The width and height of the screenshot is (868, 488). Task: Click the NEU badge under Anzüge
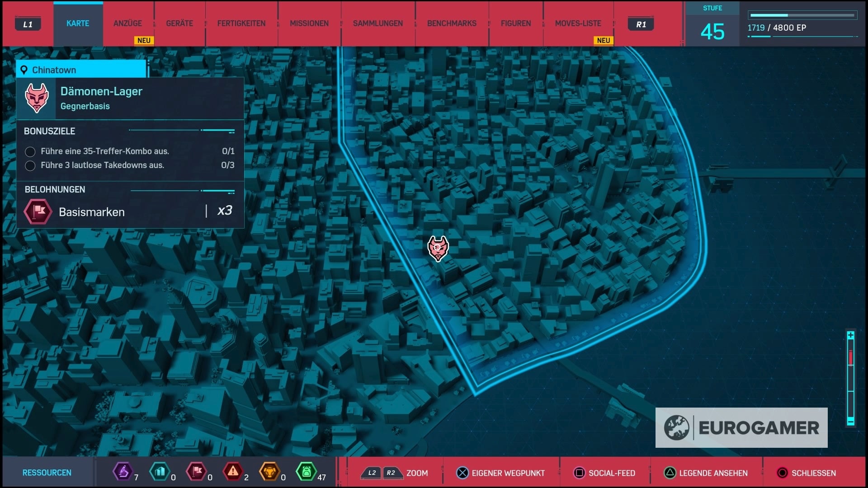144,40
